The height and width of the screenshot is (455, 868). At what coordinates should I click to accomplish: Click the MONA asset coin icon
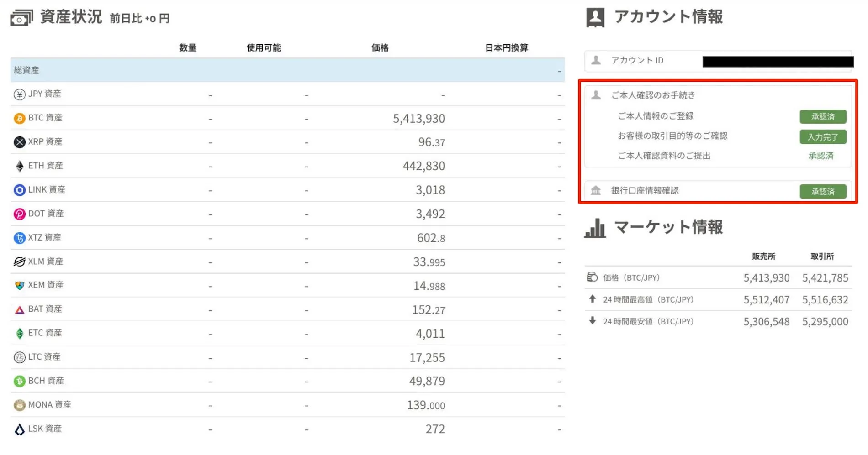point(19,405)
